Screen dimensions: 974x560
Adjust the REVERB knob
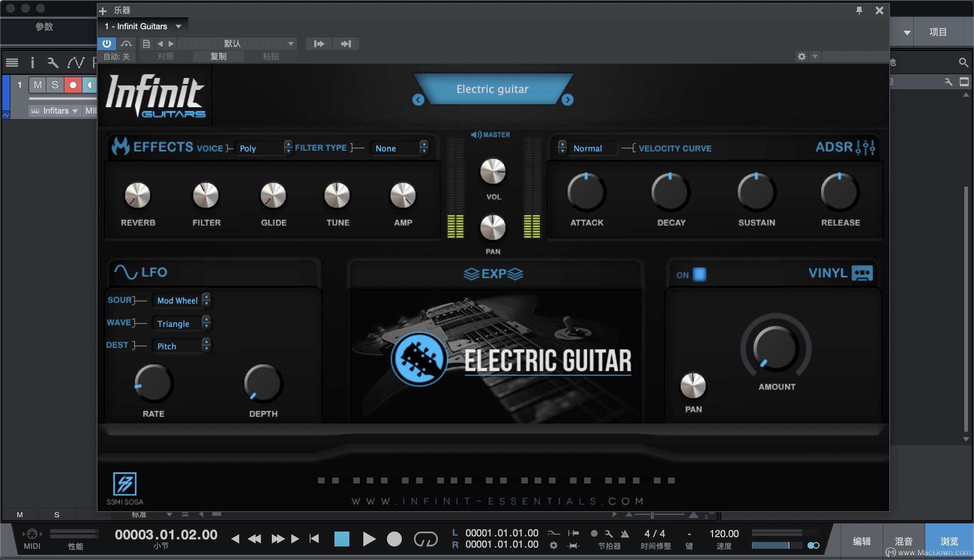pyautogui.click(x=137, y=195)
